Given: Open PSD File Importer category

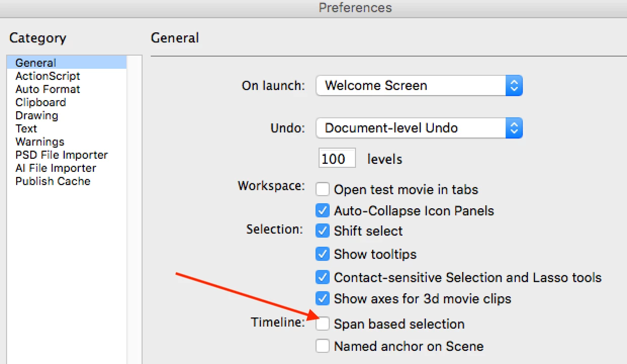Looking at the screenshot, I should point(62,155).
